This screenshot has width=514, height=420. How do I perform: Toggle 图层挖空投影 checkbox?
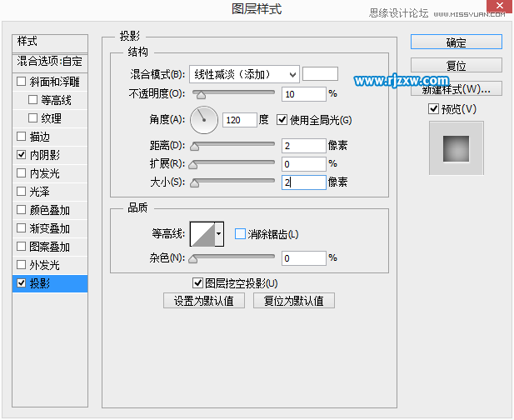(x=197, y=283)
